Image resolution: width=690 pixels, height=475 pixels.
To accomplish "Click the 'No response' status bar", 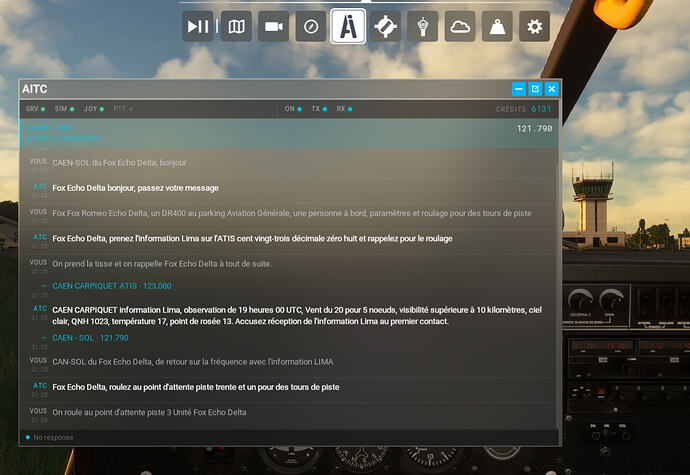I will point(289,437).
